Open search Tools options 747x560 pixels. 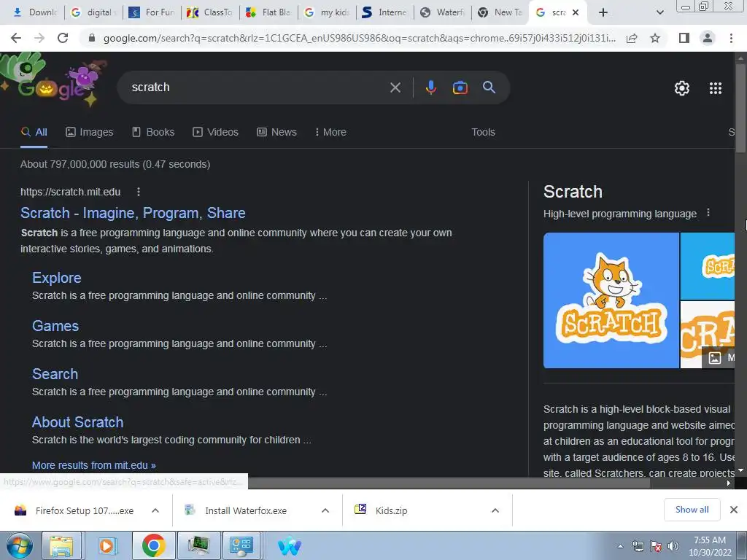483,132
